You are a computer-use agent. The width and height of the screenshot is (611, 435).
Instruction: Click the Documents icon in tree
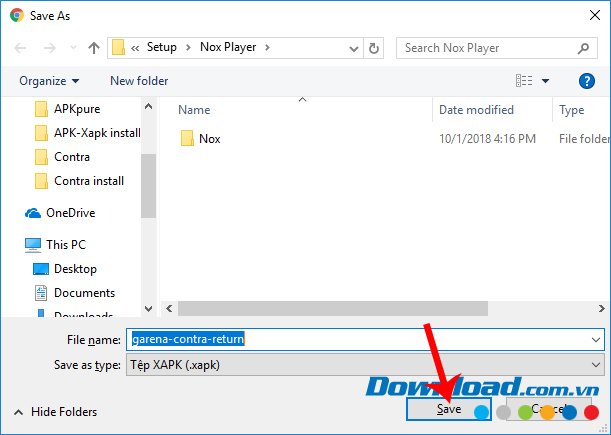click(x=41, y=293)
